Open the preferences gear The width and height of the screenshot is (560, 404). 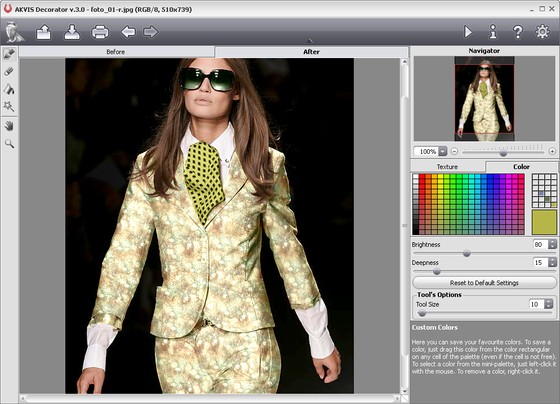pos(542,32)
